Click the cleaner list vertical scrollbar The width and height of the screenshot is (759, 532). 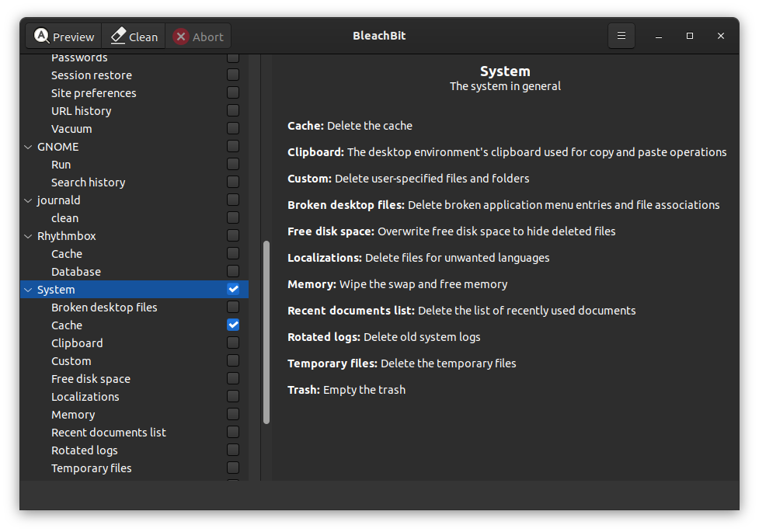click(x=266, y=332)
